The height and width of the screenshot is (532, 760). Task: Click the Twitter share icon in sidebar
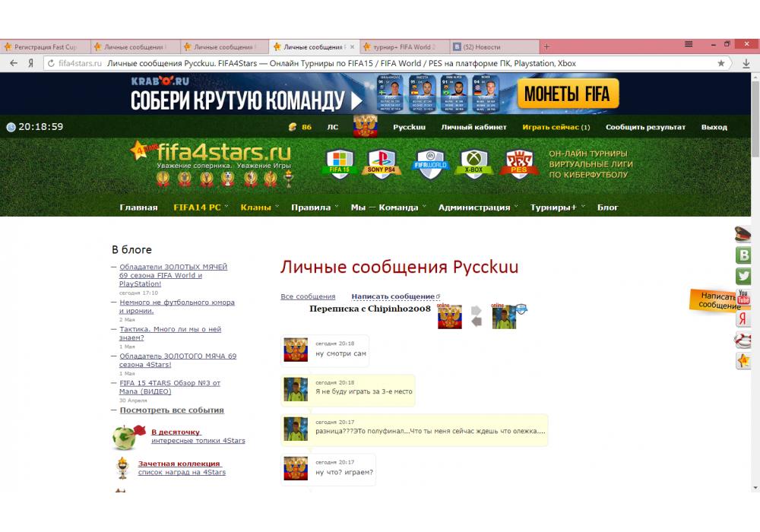coord(743,276)
